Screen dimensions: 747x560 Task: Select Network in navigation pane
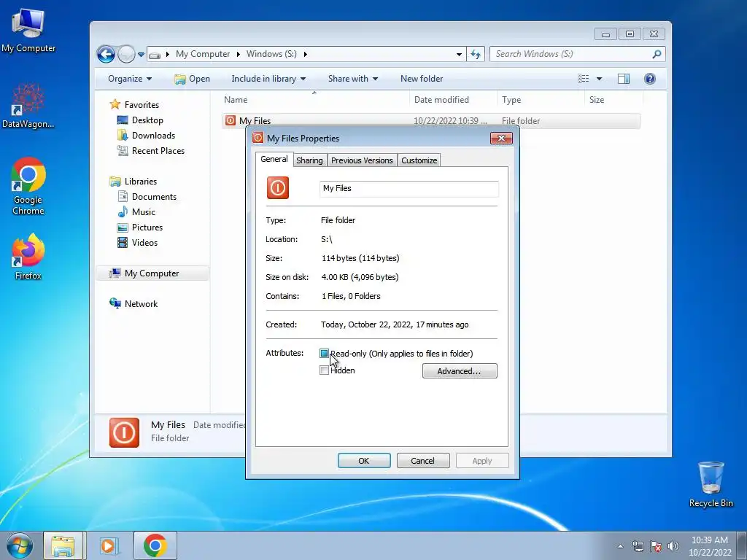(134, 304)
